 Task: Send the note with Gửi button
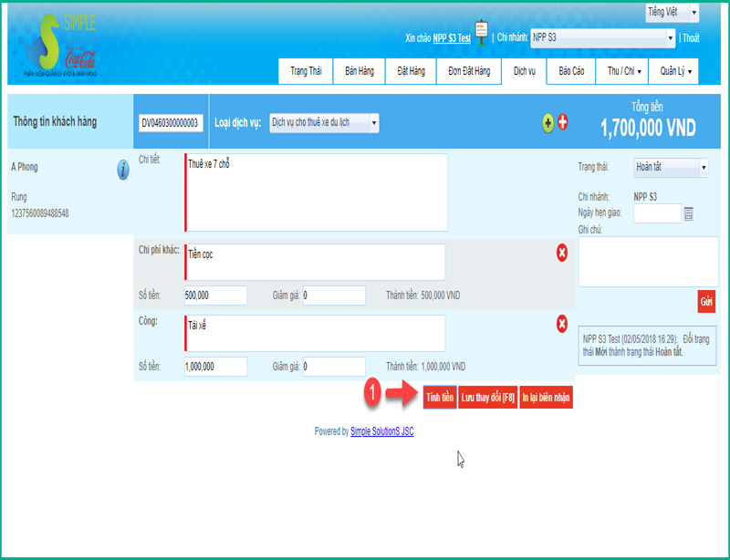[706, 300]
